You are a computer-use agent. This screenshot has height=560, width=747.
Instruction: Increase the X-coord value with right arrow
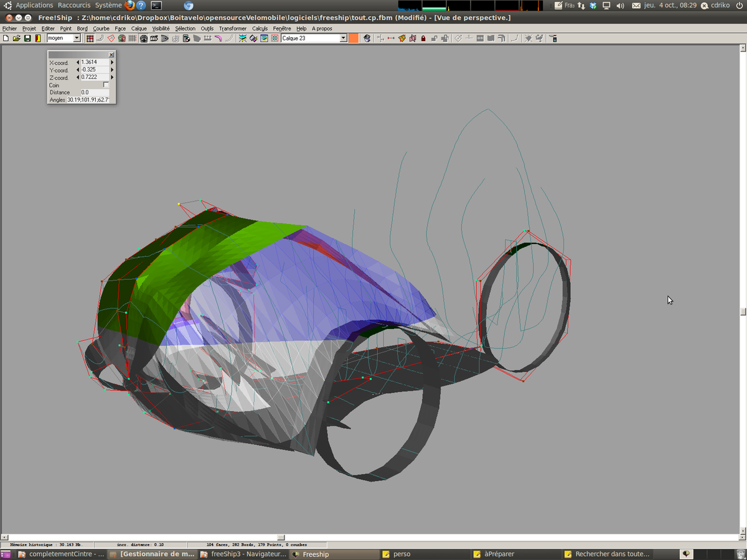point(112,62)
